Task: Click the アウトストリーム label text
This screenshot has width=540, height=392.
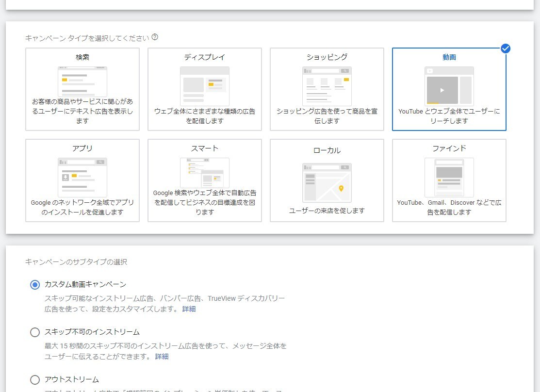Action: [72, 379]
